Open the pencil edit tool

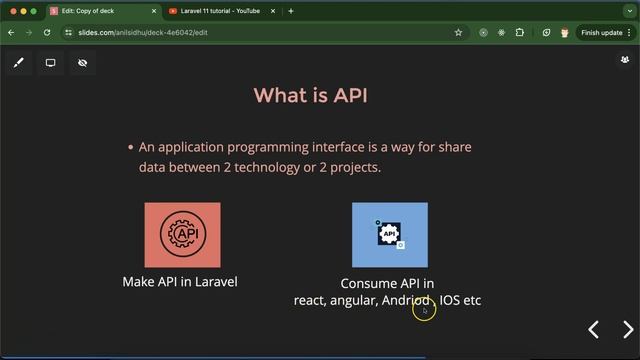18,63
